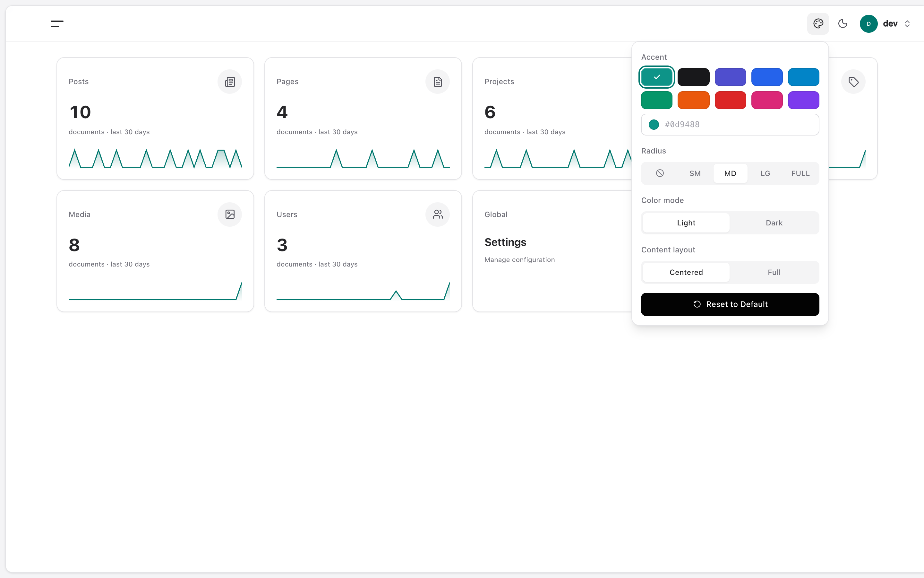924x578 pixels.
Task: Open the sidebar hamburger menu
Action: (57, 24)
